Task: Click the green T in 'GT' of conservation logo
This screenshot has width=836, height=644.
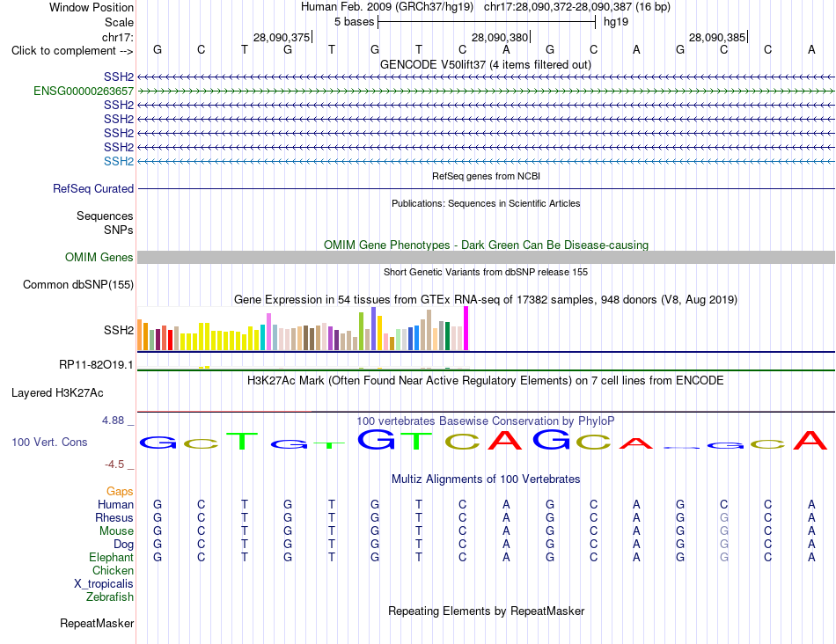Action: [416, 441]
